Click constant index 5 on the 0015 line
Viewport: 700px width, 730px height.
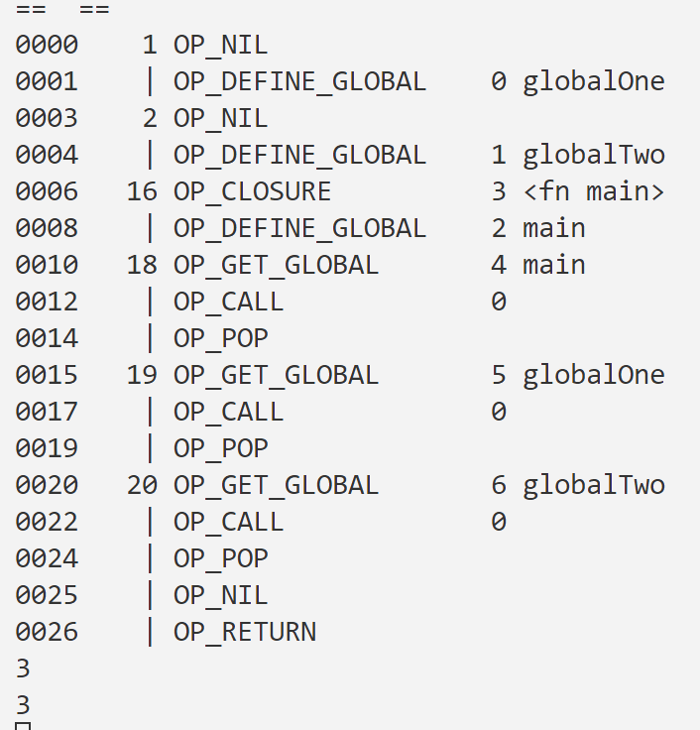coord(499,375)
